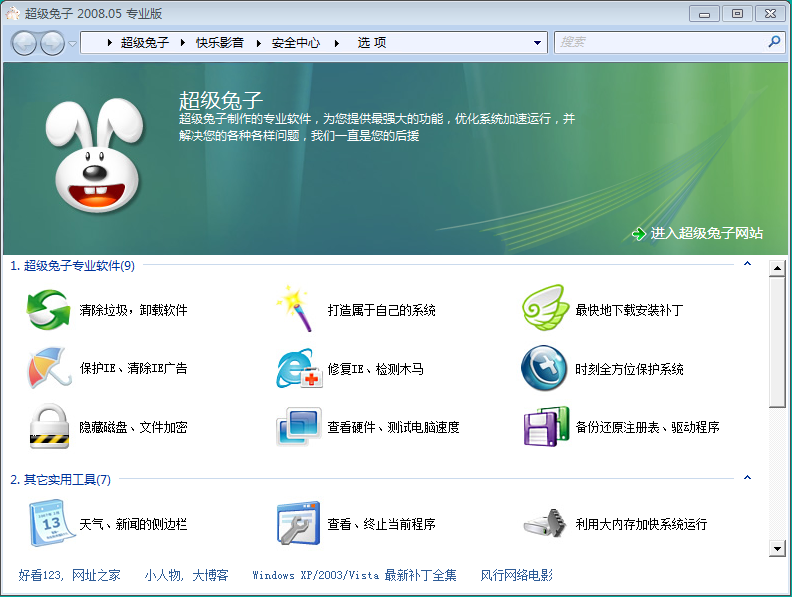Open the blue shield 时刻全方位保护系统 icon
Image resolution: width=792 pixels, height=597 pixels.
coord(544,369)
